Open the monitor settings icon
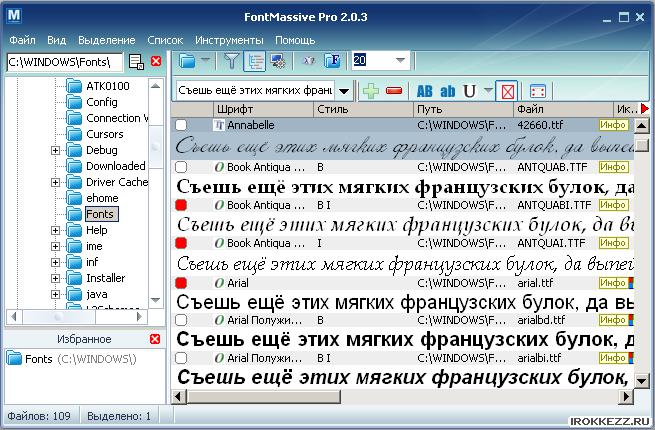The image size is (655, 430). pos(277,61)
